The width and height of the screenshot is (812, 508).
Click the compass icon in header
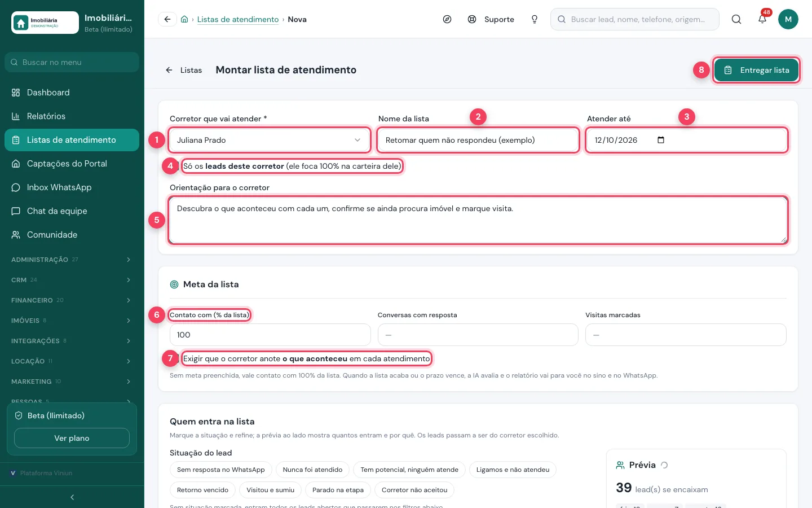pyautogui.click(x=447, y=19)
